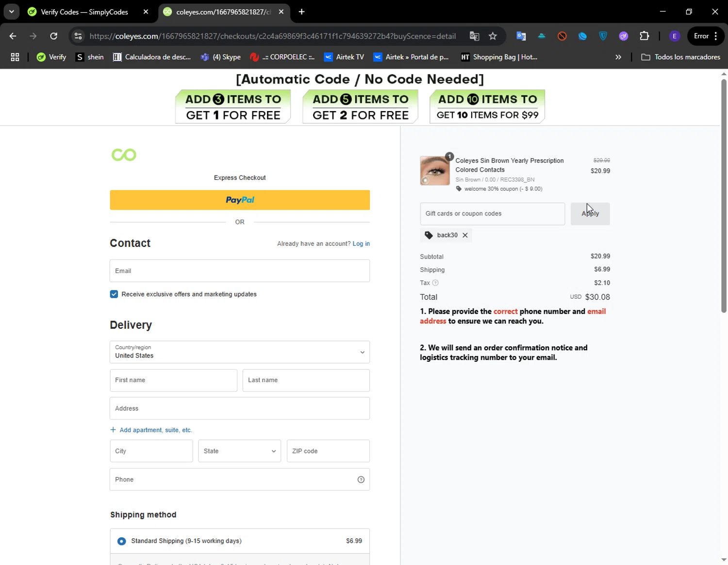
Task: Open the Airtek TV bookmark
Action: point(344,57)
